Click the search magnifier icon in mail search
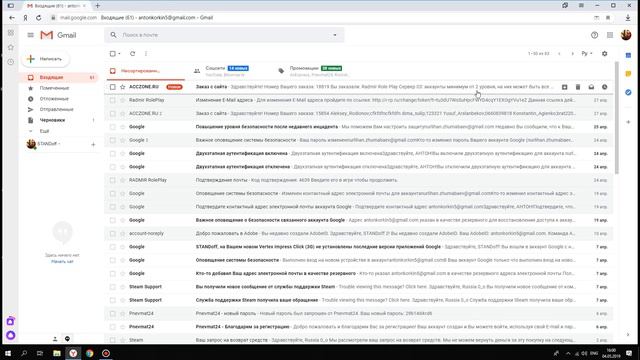640x360 pixels. tap(113, 35)
